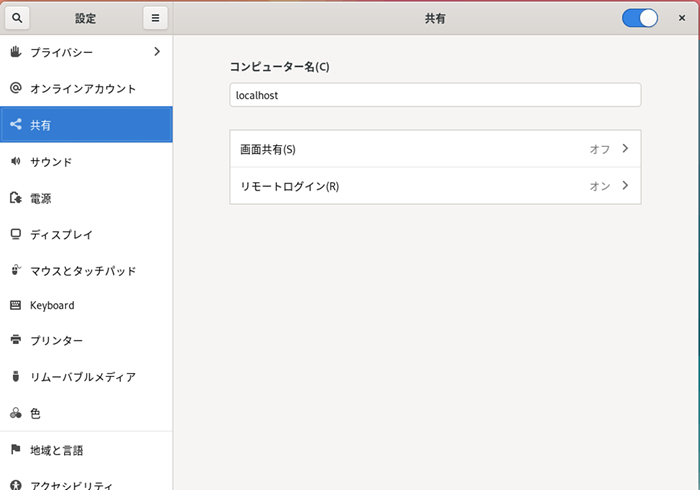
Task: Click the display monitor icon in sidebar
Action: tap(15, 234)
